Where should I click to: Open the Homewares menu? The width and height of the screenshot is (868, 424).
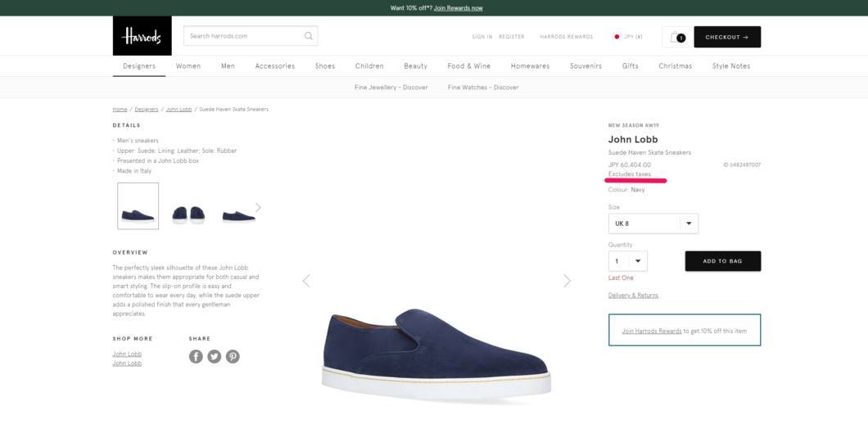tap(531, 65)
